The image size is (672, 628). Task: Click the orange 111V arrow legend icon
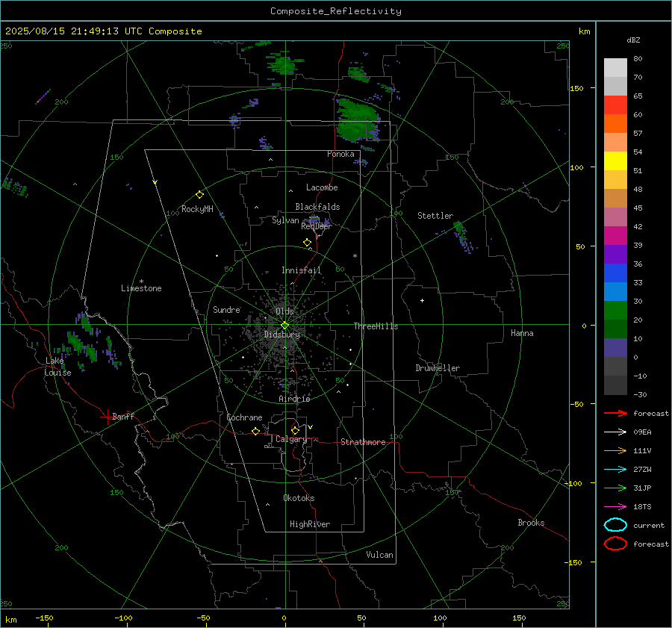(615, 450)
